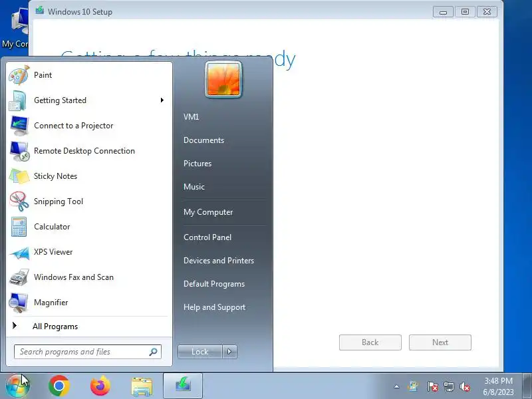Open Music from Start menu

point(194,187)
